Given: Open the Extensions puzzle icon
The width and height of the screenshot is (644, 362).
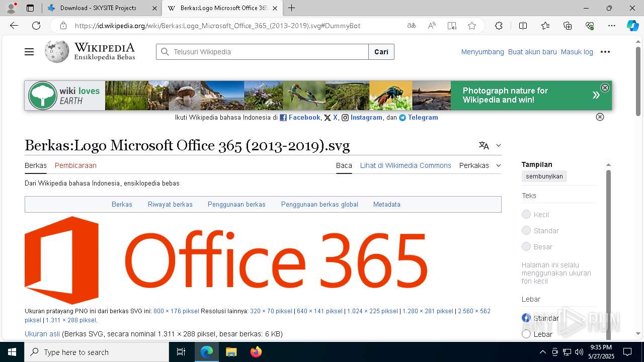Looking at the screenshot, I should click(x=499, y=26).
